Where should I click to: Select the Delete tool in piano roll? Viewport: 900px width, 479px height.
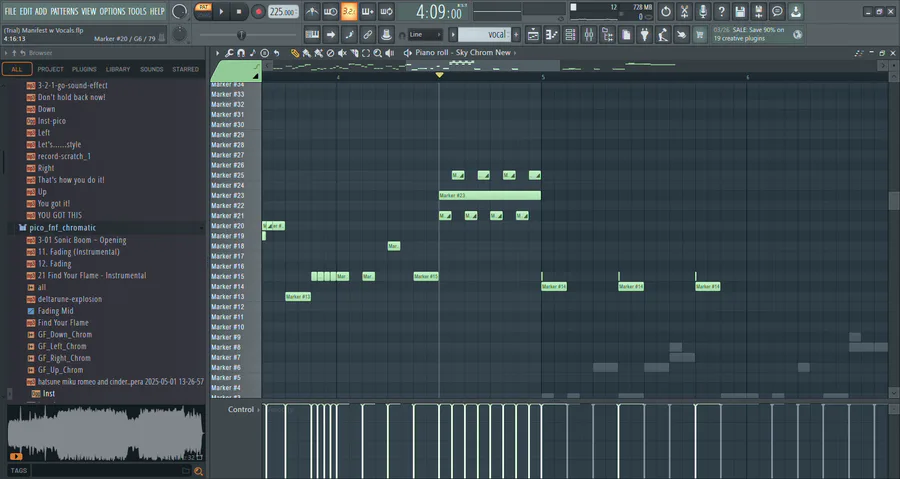[x=330, y=53]
